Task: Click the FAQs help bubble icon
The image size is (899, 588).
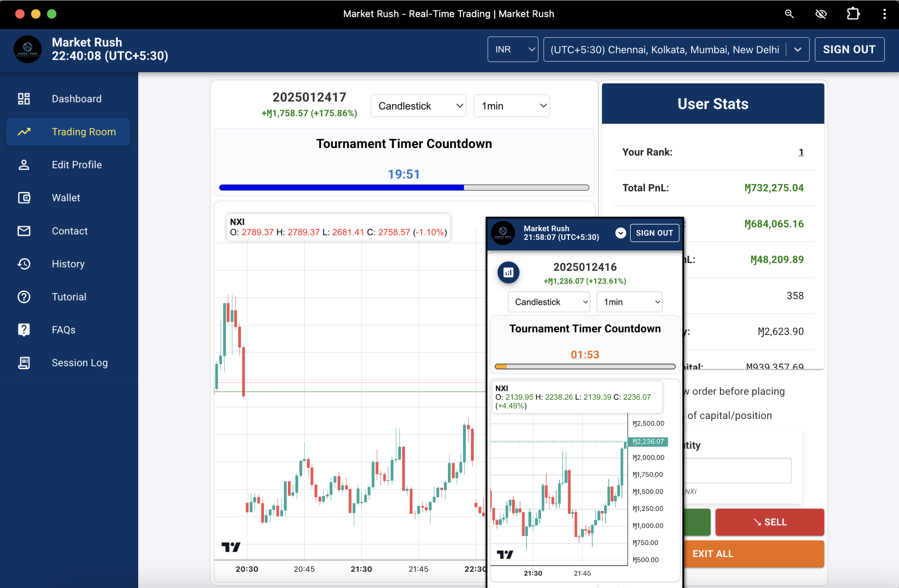Action: coord(24,330)
